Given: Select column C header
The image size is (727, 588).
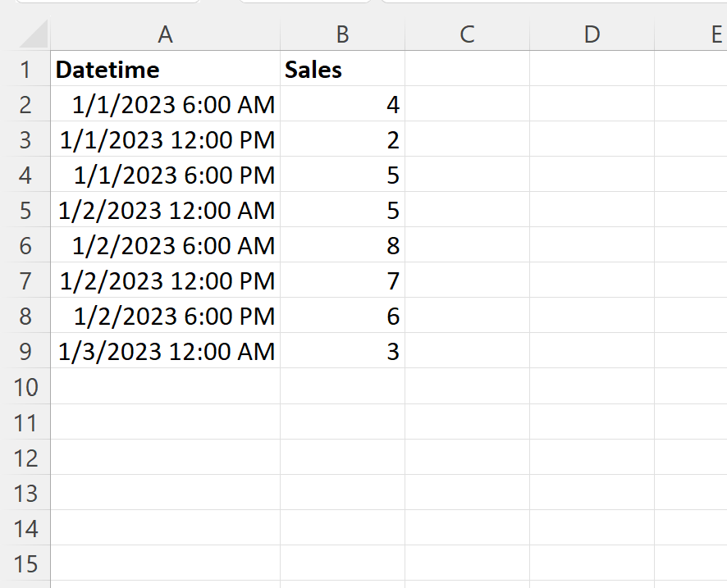Looking at the screenshot, I should click(467, 34).
